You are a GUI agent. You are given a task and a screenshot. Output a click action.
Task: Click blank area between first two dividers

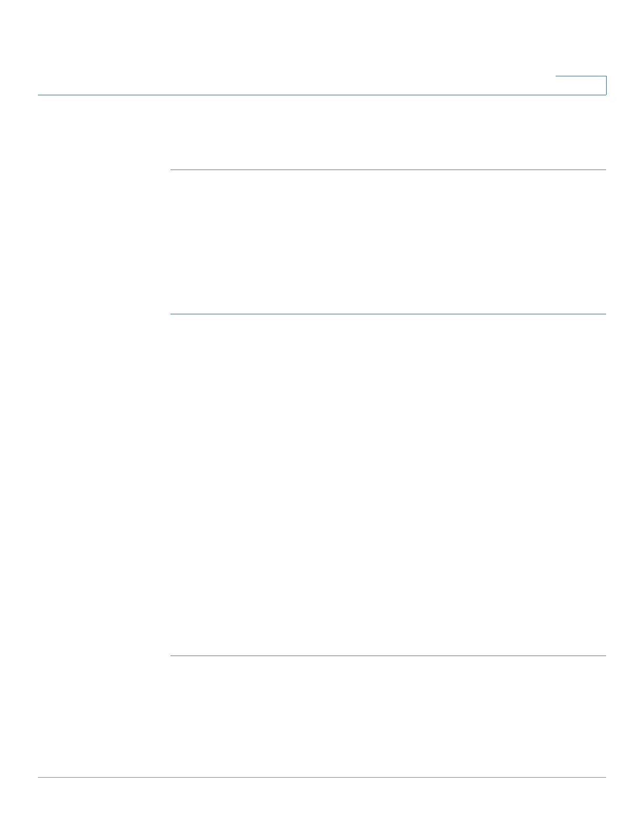[388, 242]
